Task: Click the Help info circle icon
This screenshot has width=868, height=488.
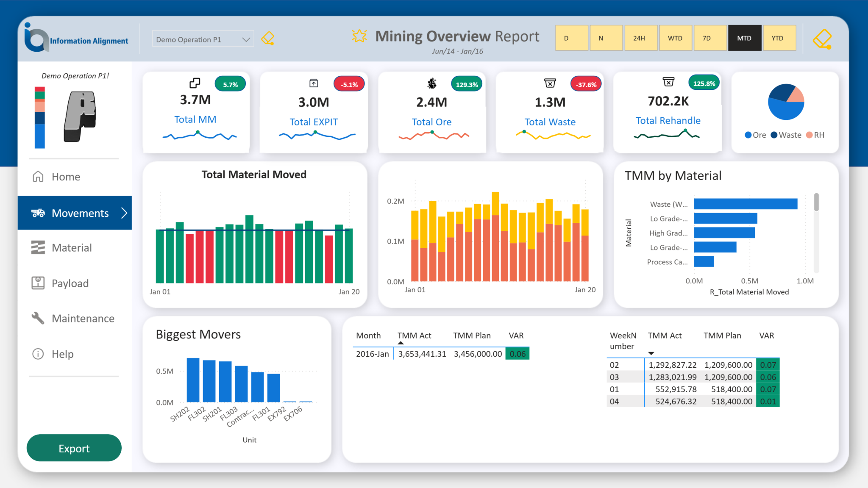Action: (x=38, y=354)
